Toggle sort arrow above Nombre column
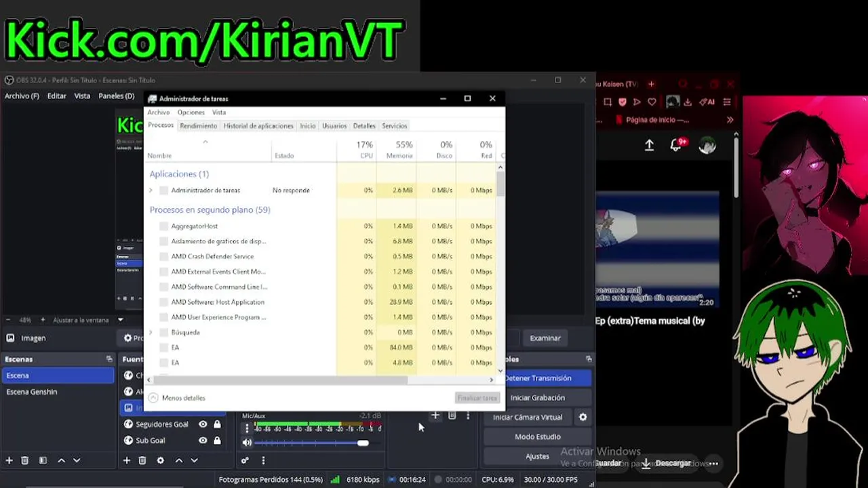Screen dimensions: 868x488 tap(205, 142)
